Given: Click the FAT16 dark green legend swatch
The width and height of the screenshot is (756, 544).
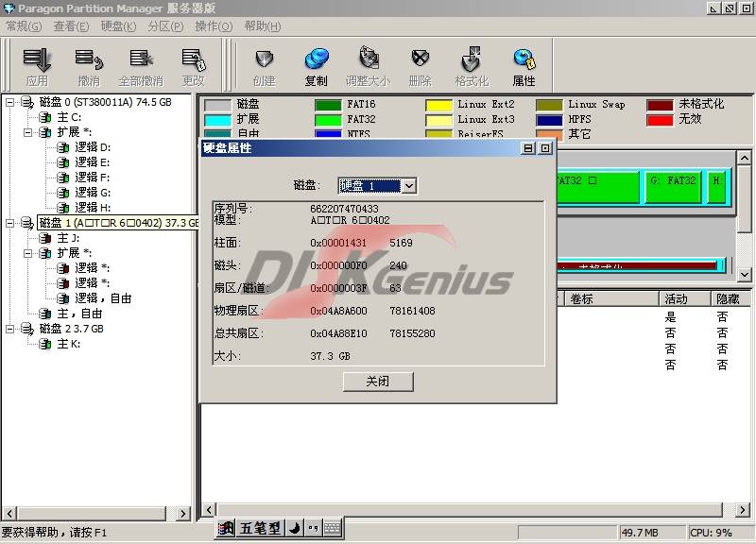Looking at the screenshot, I should 328,105.
